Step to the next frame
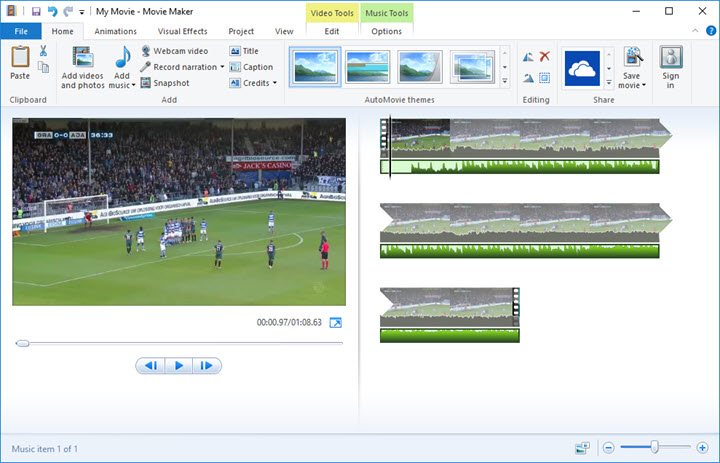This screenshot has width=720, height=463. [207, 366]
